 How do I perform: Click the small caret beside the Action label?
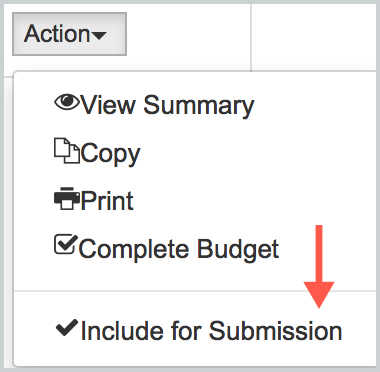tap(99, 35)
